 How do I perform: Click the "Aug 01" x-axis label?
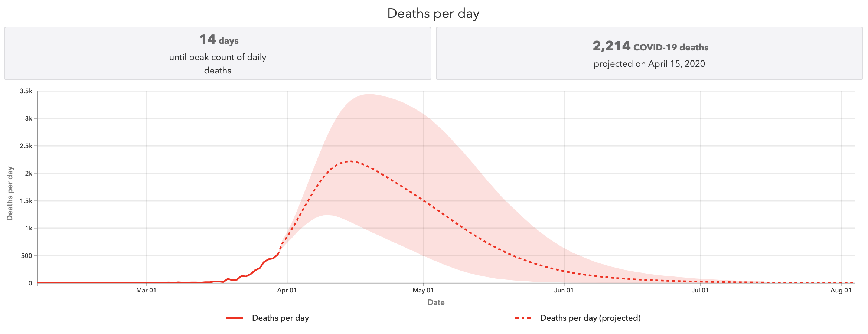(841, 290)
